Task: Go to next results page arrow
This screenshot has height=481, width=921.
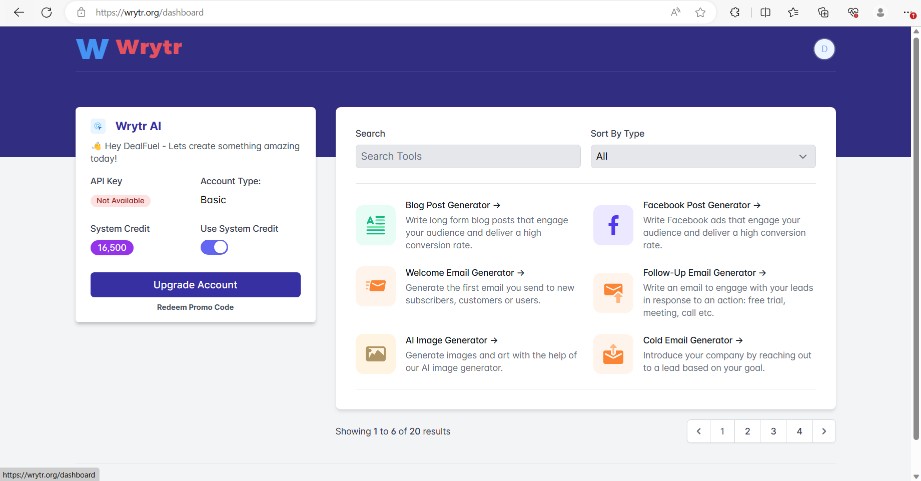Action: pyautogui.click(x=823, y=431)
